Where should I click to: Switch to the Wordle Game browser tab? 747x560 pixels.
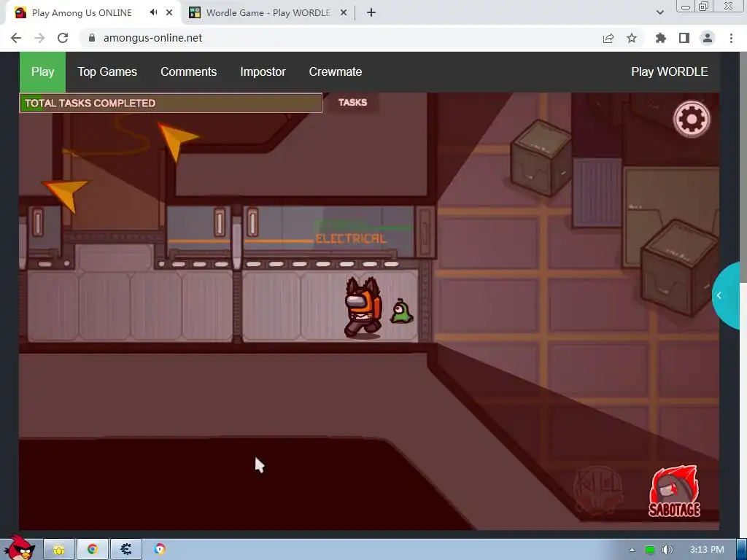point(267,13)
